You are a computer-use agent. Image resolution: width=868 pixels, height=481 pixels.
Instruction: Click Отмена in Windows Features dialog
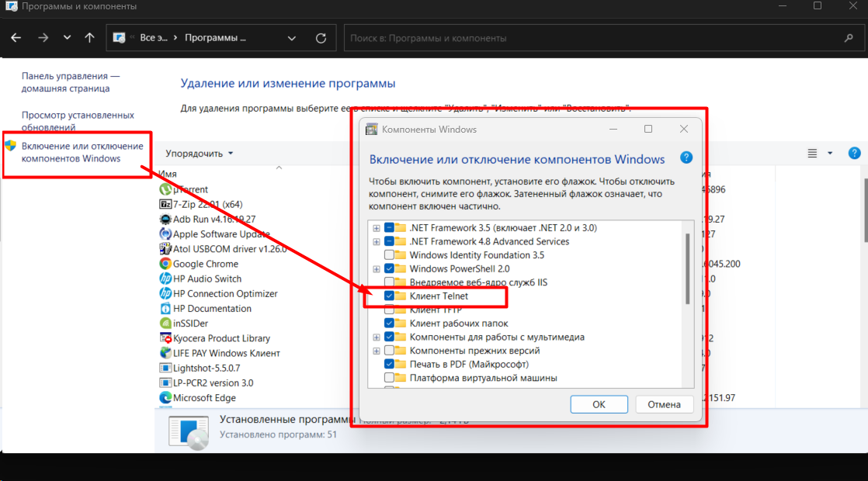(665, 404)
